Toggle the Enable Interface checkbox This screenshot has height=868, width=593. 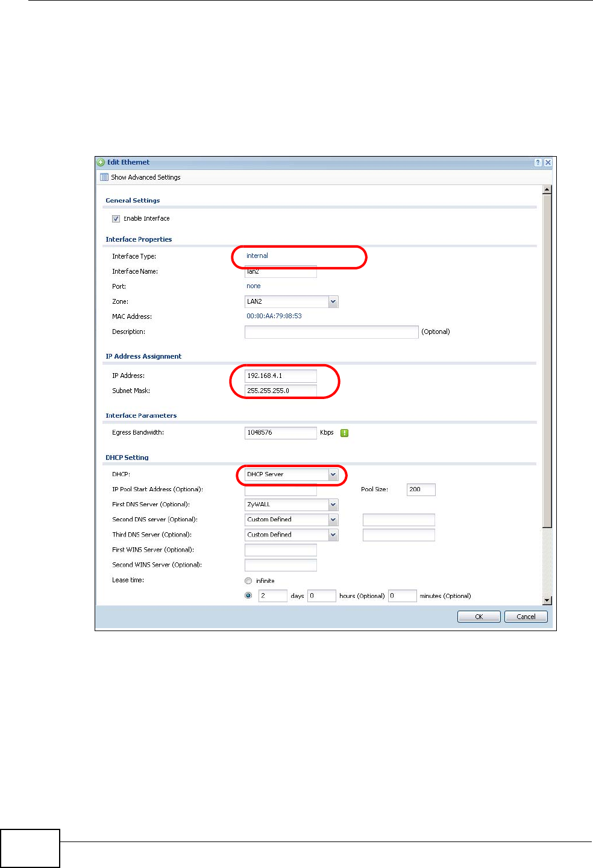click(116, 219)
